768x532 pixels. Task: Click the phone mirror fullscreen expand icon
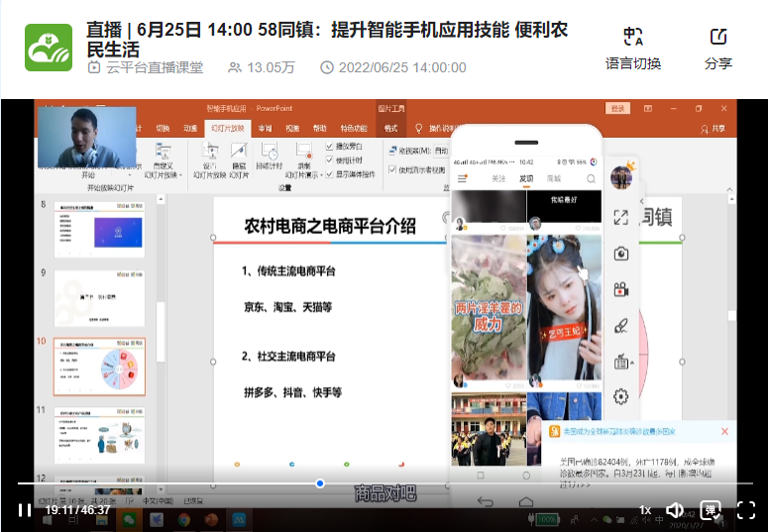(x=621, y=218)
